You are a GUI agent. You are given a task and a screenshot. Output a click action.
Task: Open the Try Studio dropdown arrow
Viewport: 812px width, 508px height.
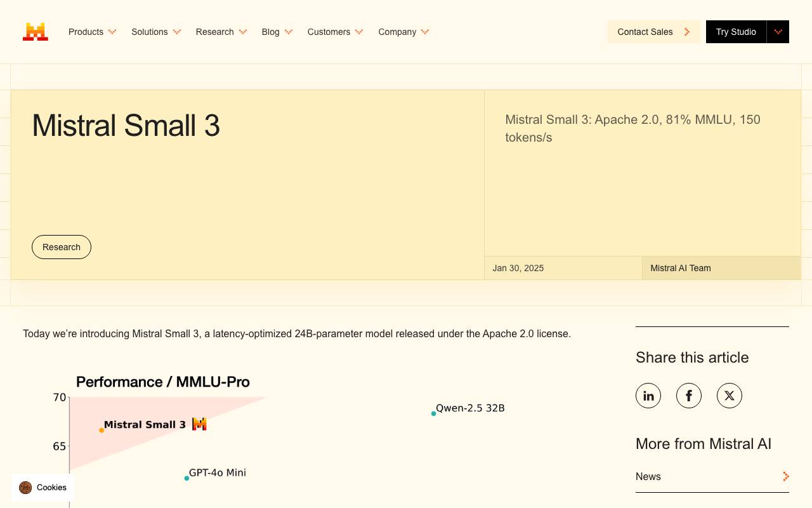(778, 32)
